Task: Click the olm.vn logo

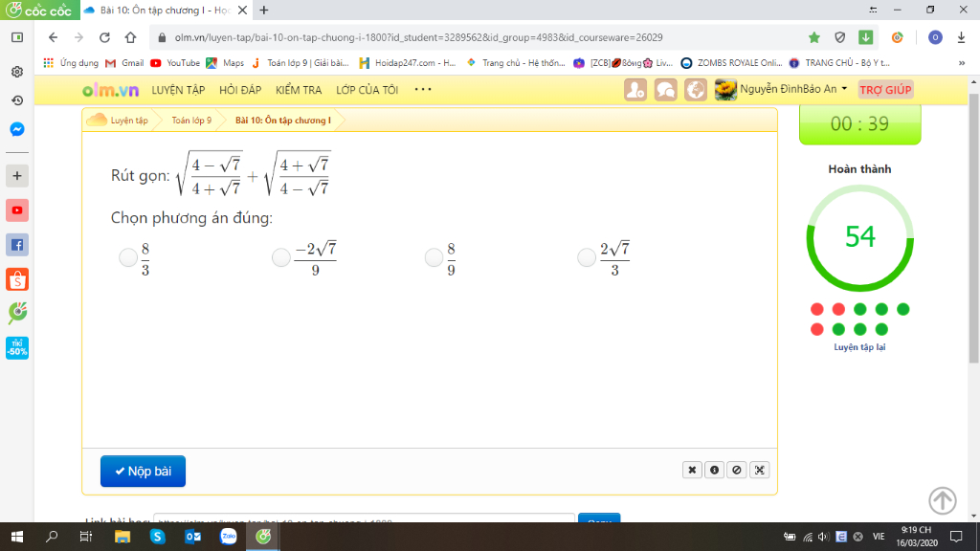Action: [x=111, y=90]
